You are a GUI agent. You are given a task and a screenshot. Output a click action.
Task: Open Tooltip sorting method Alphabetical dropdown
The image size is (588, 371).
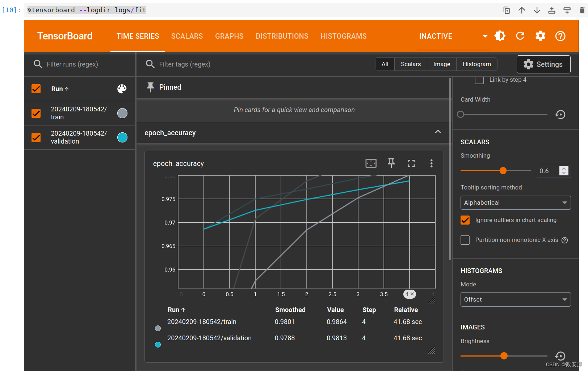(516, 202)
